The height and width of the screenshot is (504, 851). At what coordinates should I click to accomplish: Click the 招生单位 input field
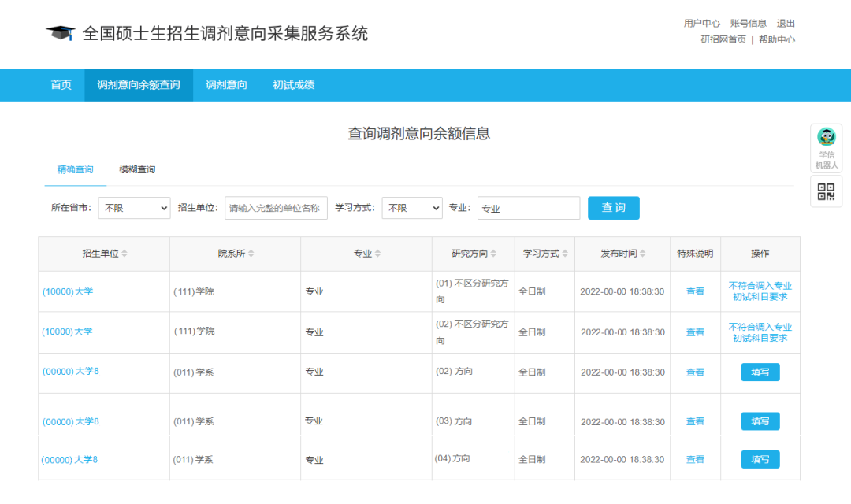tap(276, 208)
